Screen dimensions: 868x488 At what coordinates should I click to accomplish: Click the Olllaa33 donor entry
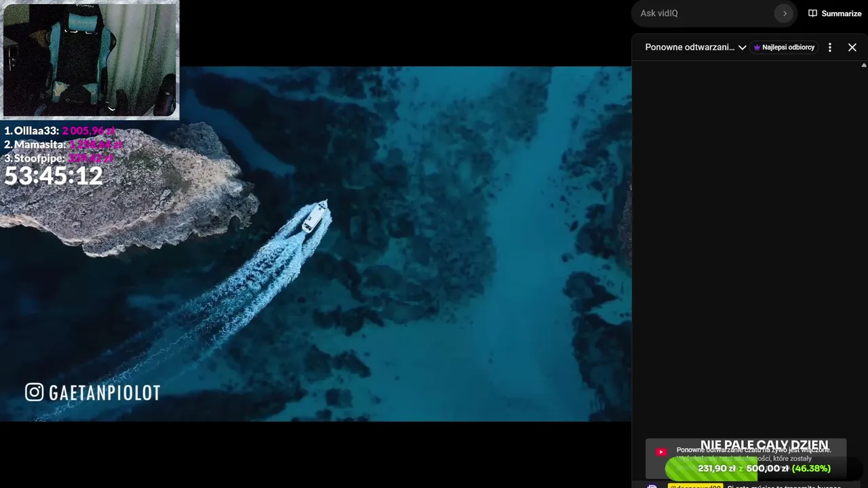[60, 131]
